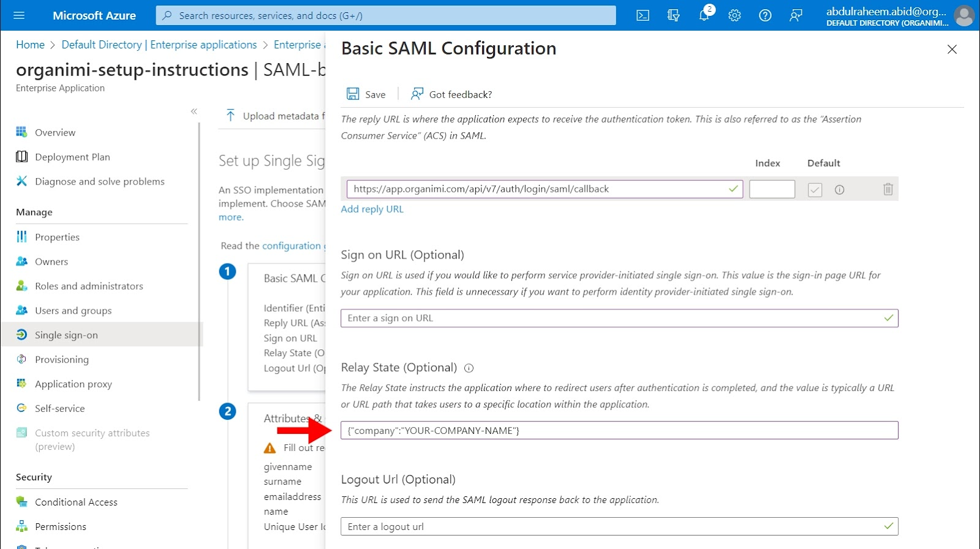Click the 'Sign on URL (Optional)' heading
The image size is (980, 549).
click(402, 255)
